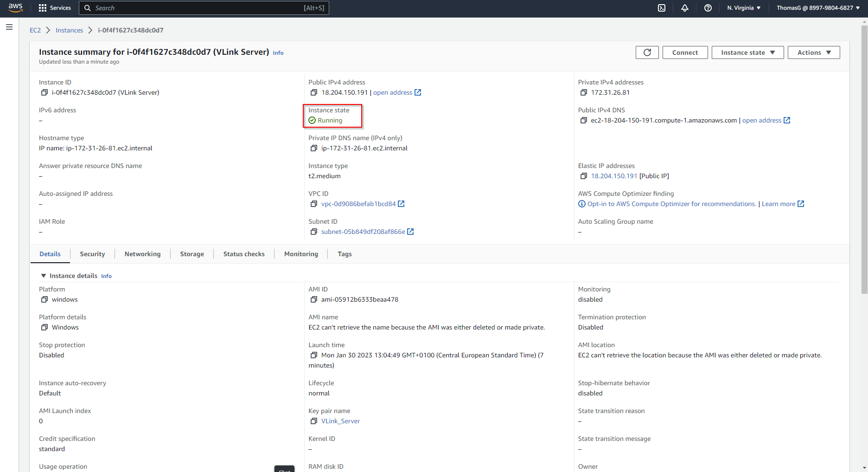Copy the Public IPv4 DNS name
The image size is (868, 472).
[x=583, y=120]
